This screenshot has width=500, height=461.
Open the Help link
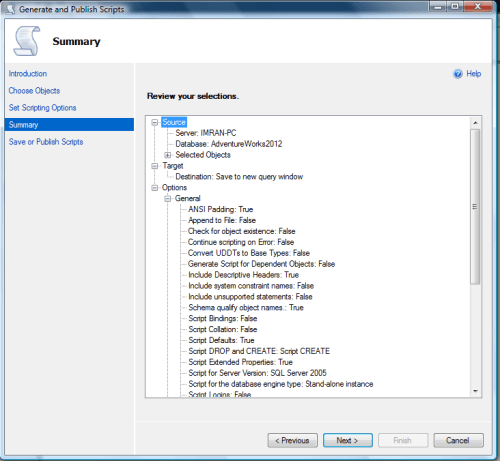pyautogui.click(x=473, y=74)
